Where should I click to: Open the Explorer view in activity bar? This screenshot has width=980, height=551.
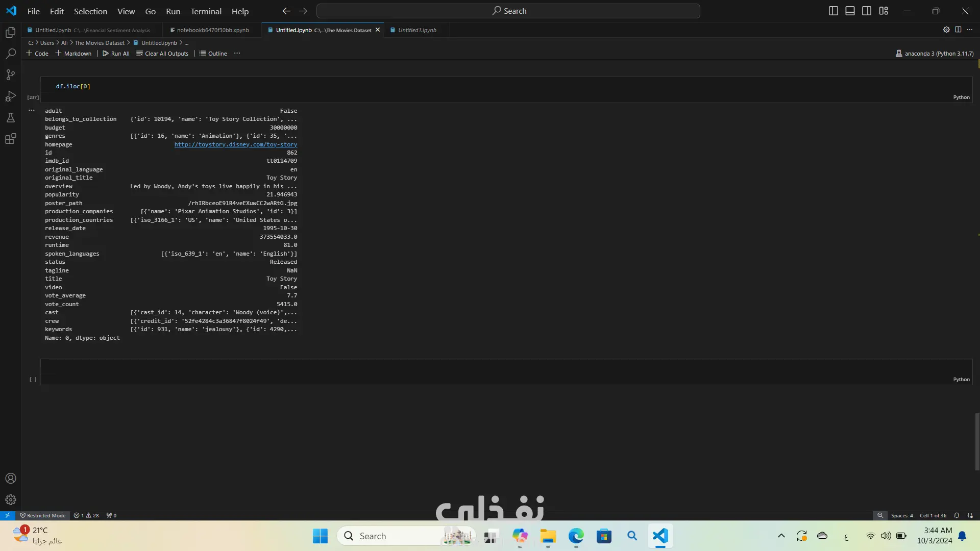[x=10, y=33]
